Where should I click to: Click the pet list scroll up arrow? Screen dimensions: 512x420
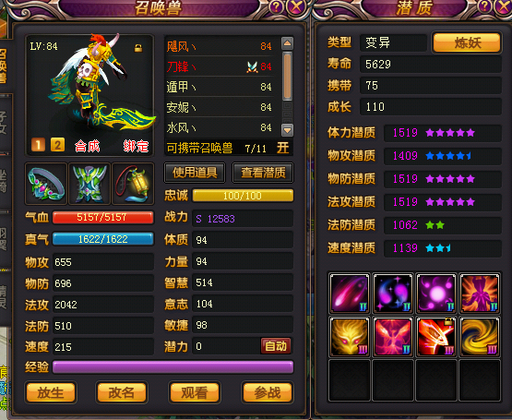pyautogui.click(x=287, y=43)
